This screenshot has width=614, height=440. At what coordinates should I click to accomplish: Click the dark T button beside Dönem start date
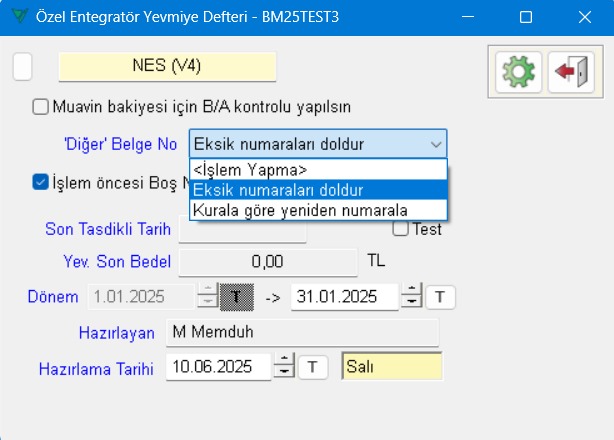(x=237, y=296)
